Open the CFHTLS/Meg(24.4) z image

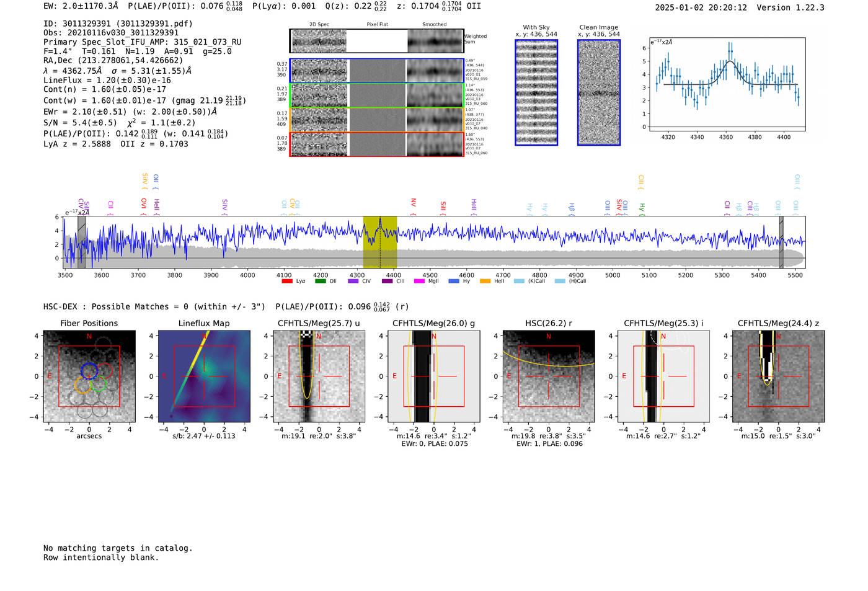coord(778,376)
